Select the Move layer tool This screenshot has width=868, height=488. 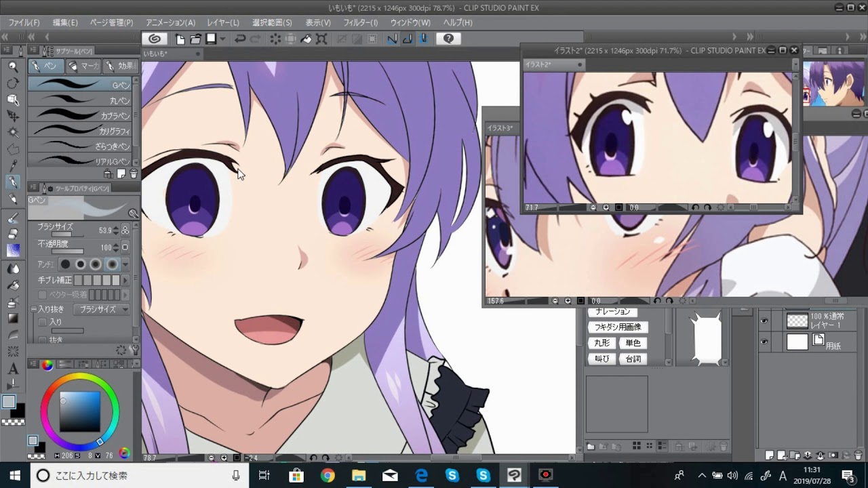[x=13, y=116]
